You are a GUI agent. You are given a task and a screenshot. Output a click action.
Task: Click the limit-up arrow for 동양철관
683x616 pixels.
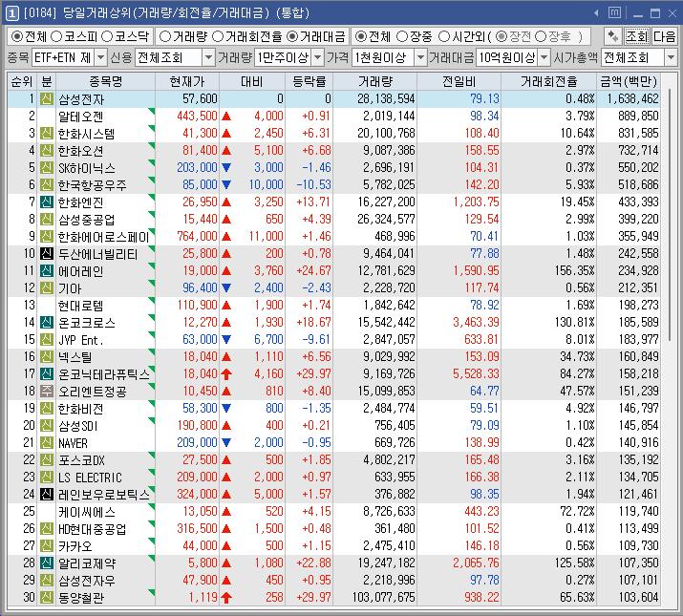226,598
